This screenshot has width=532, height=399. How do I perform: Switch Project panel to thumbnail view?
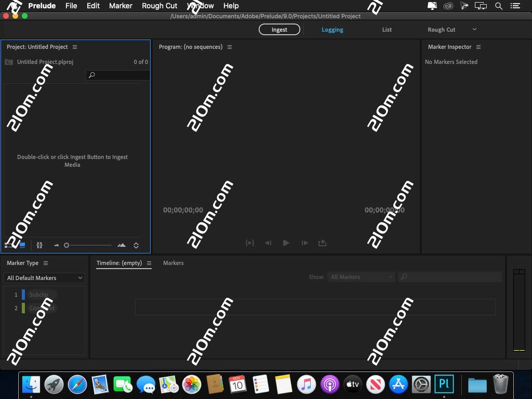22,245
